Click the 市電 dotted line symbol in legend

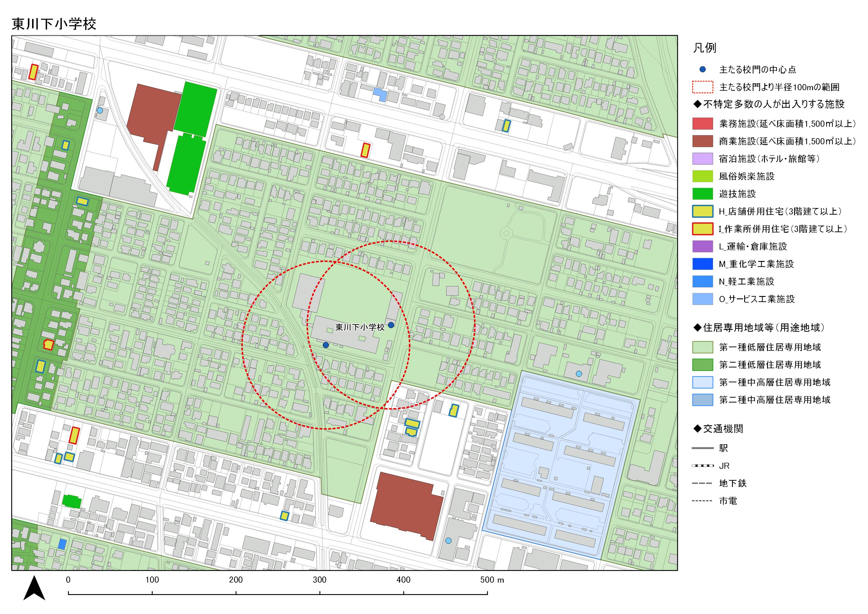(702, 501)
